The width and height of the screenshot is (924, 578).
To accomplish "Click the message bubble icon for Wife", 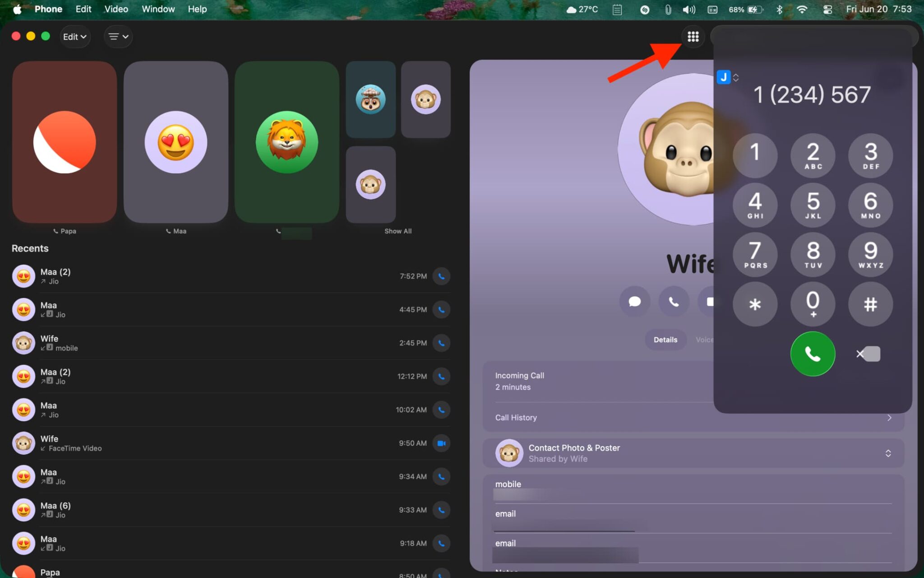I will pos(634,302).
